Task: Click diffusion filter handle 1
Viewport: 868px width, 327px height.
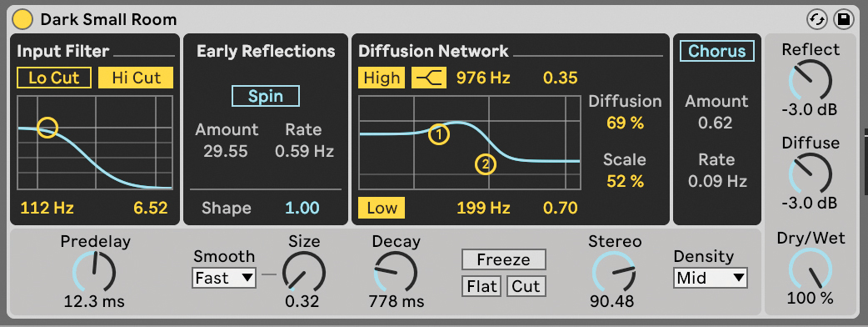Action: (x=439, y=133)
